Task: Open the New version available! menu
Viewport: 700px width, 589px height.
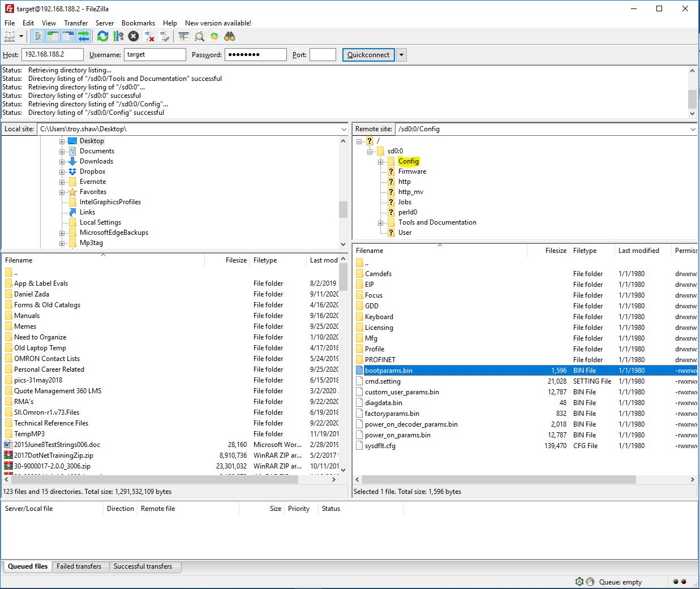Action: tap(218, 23)
